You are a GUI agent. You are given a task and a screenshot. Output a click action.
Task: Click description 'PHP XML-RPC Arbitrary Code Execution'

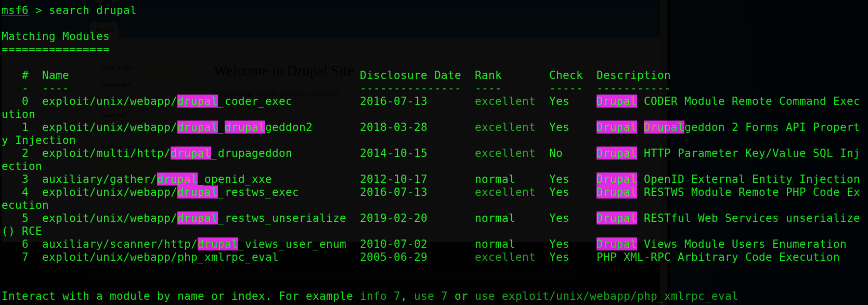718,257
